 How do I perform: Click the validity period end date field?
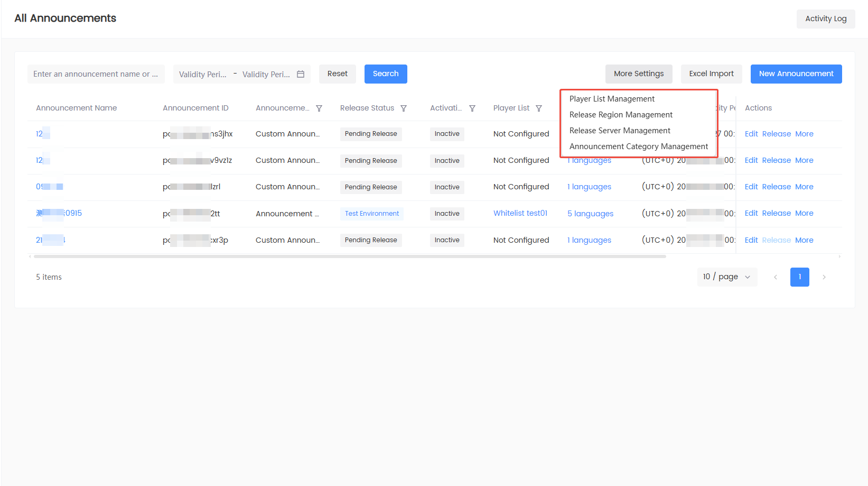point(266,75)
